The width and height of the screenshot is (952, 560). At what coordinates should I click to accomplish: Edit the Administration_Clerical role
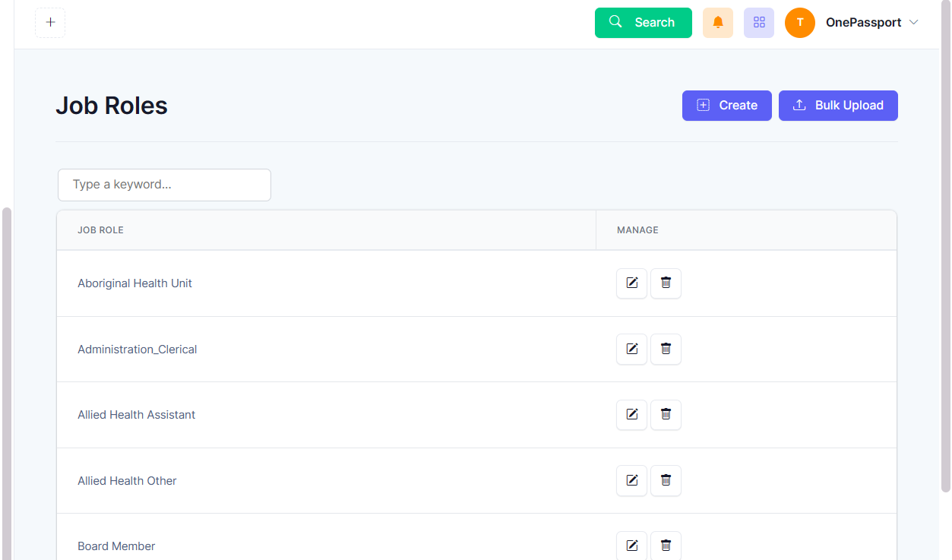coord(631,349)
